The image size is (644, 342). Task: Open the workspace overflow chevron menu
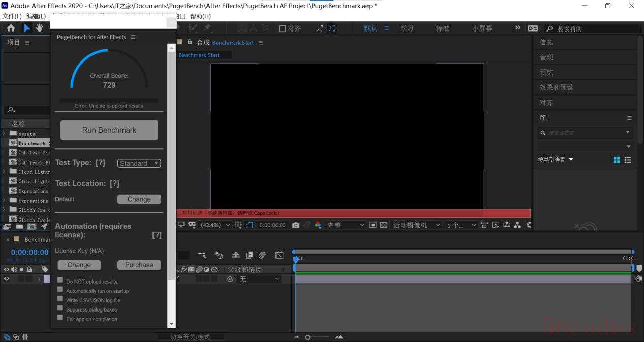click(518, 28)
